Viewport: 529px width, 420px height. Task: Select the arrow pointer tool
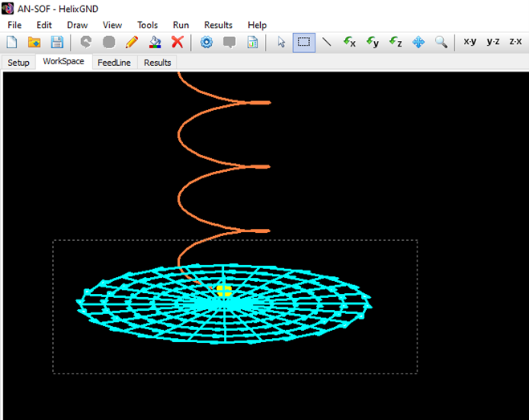pyautogui.click(x=281, y=43)
